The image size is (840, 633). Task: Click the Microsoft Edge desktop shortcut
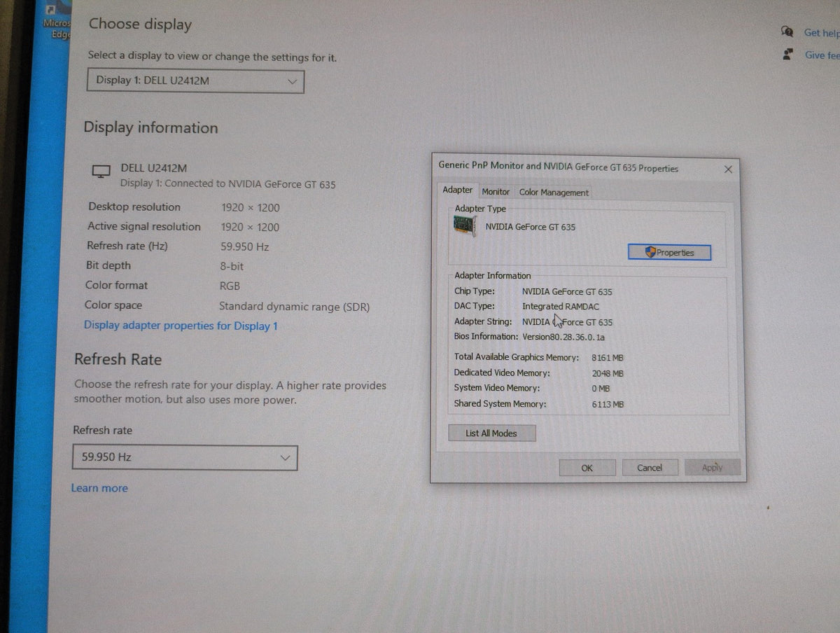pyautogui.click(x=56, y=21)
